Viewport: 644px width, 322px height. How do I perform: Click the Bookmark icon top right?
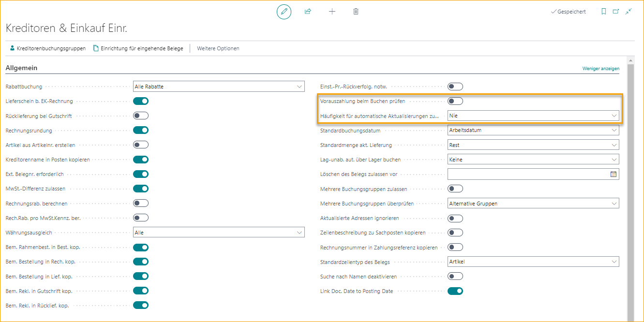coord(603,11)
